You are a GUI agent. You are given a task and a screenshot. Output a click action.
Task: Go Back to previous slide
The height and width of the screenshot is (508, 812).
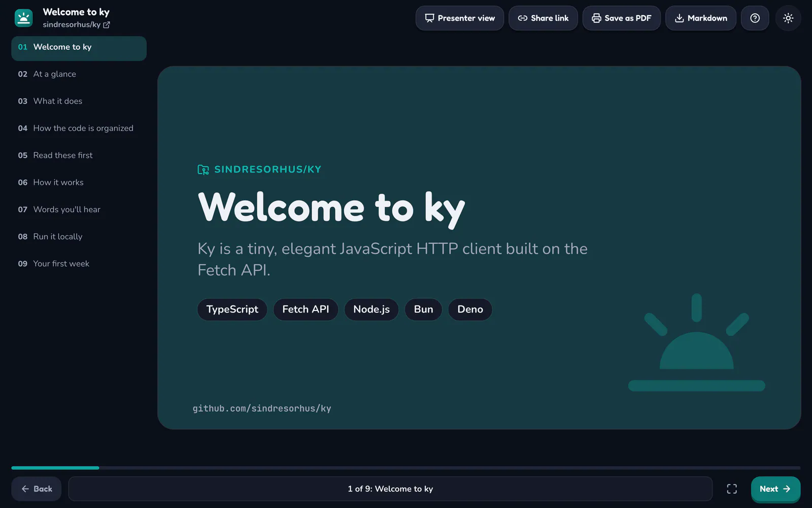(37, 489)
